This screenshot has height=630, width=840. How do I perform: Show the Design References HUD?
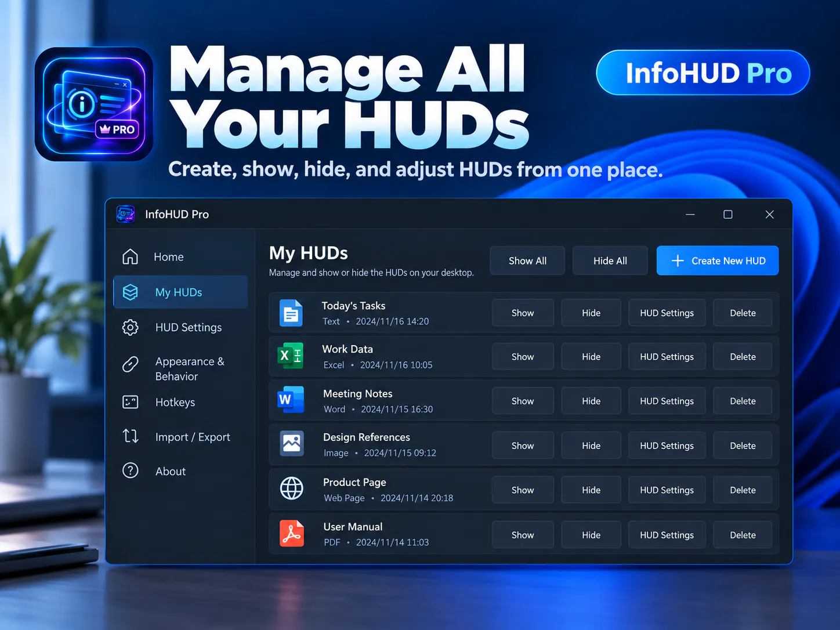(x=523, y=446)
